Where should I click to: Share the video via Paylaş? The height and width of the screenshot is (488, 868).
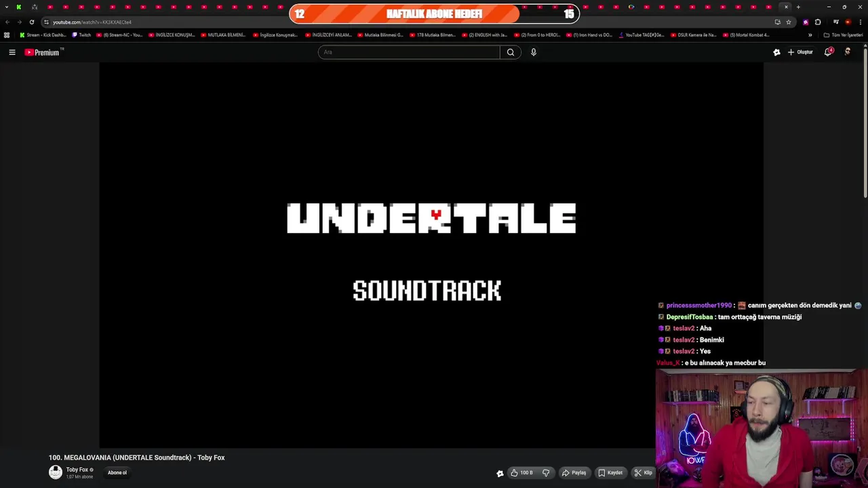point(574,473)
